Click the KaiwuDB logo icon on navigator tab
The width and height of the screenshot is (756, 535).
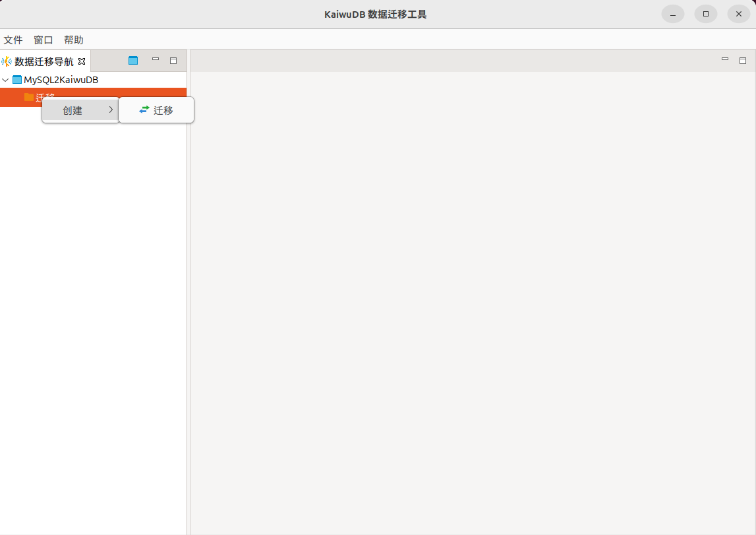coord(7,61)
